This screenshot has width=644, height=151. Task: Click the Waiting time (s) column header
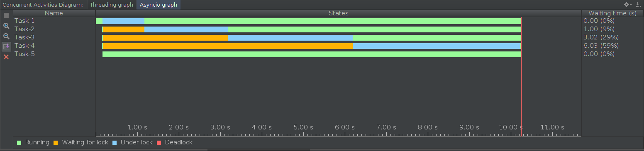coord(612,13)
